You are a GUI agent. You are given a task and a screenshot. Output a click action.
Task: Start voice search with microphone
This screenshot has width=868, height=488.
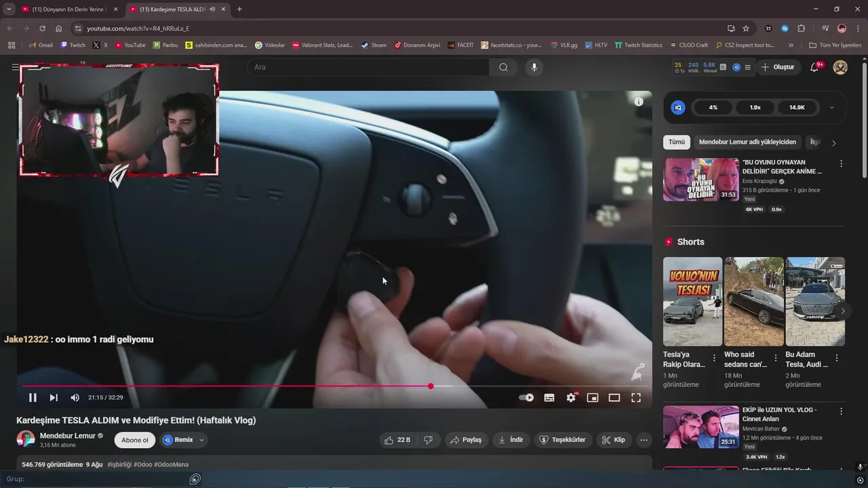[x=534, y=67]
